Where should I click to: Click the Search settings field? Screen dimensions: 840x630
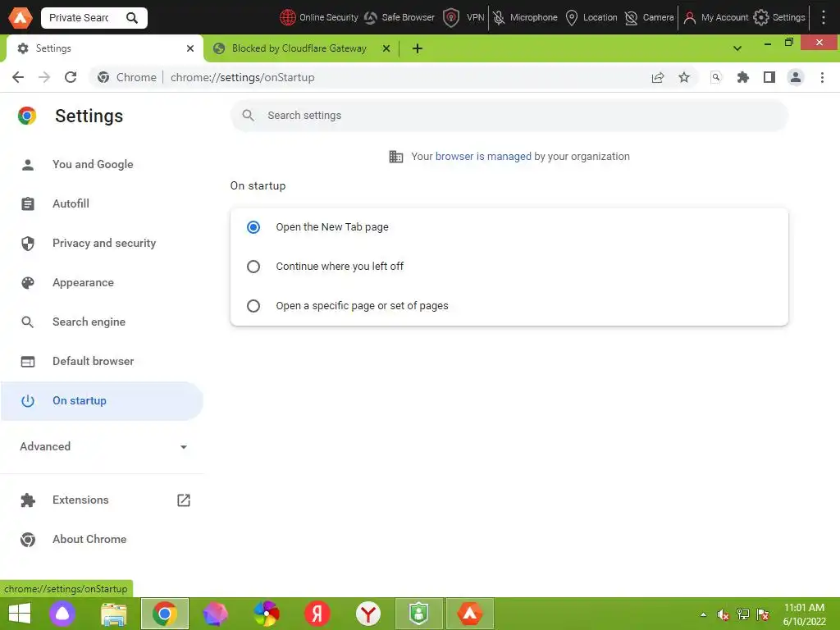[x=509, y=115]
